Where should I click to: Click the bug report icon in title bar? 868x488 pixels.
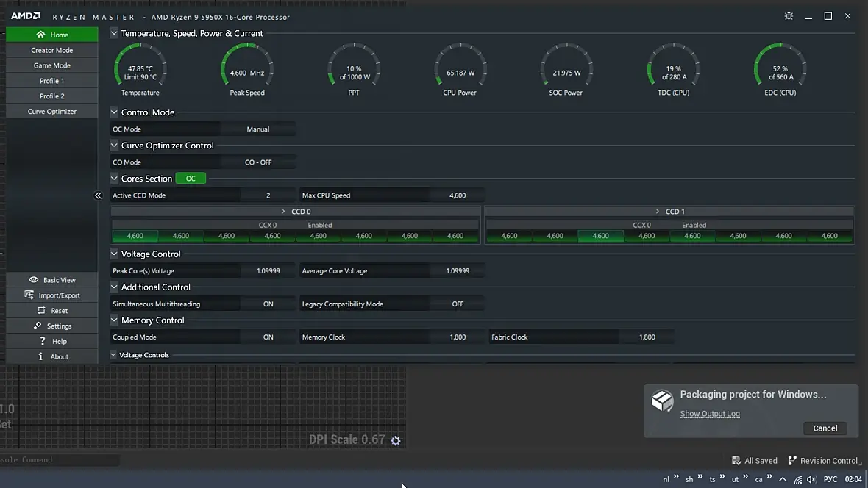pos(789,16)
